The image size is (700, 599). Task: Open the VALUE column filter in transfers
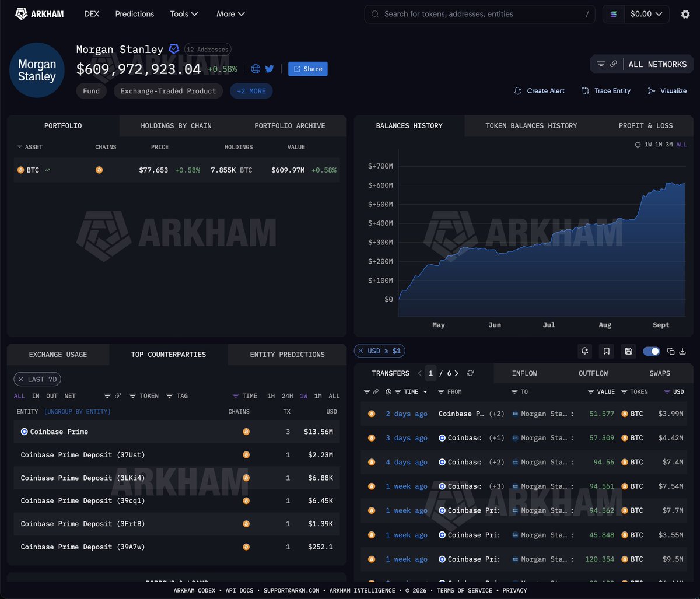[x=601, y=392]
